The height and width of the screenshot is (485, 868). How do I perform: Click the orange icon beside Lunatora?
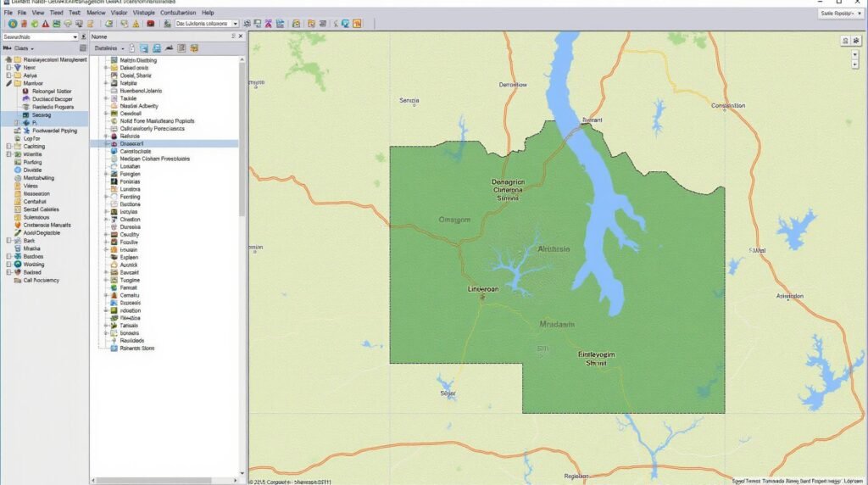(114, 189)
